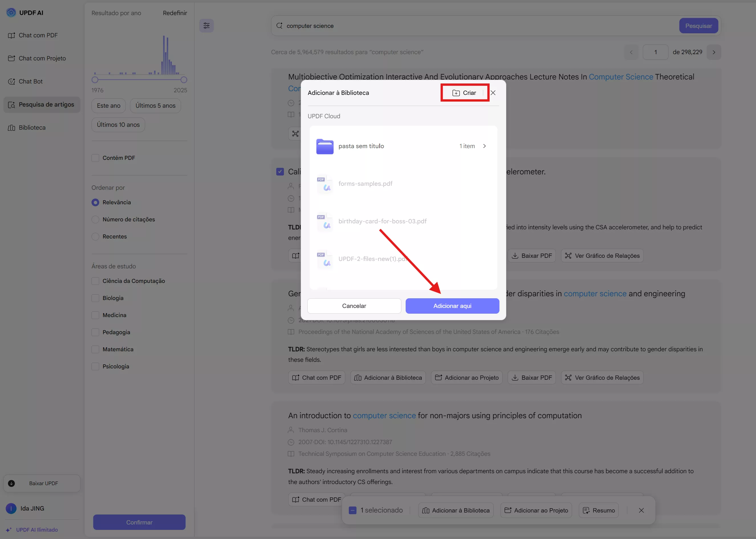Open pasta sem título folder icon
Viewport: 756px width, 539px height.
325,146
